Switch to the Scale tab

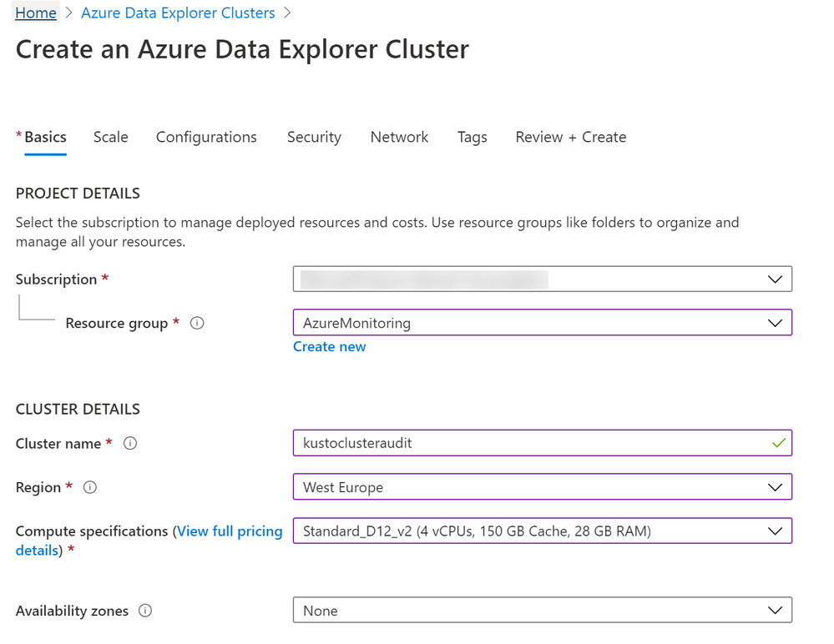tap(111, 137)
